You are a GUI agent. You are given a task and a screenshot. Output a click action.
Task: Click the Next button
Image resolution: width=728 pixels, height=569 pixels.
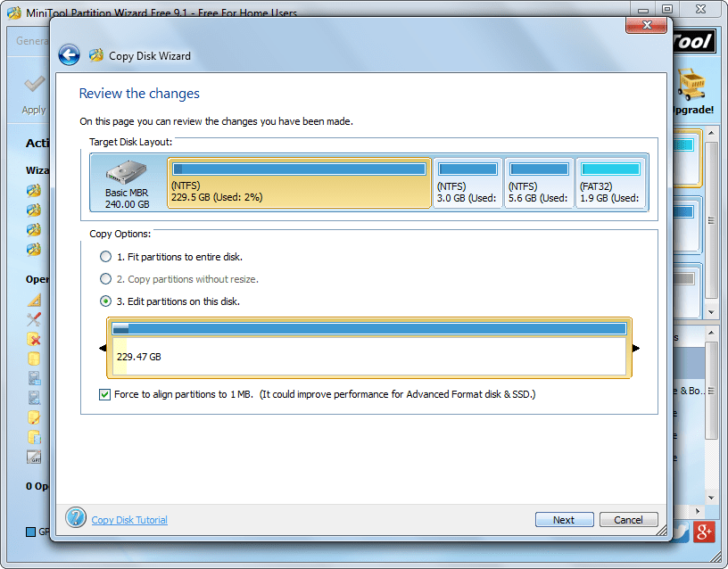click(564, 519)
